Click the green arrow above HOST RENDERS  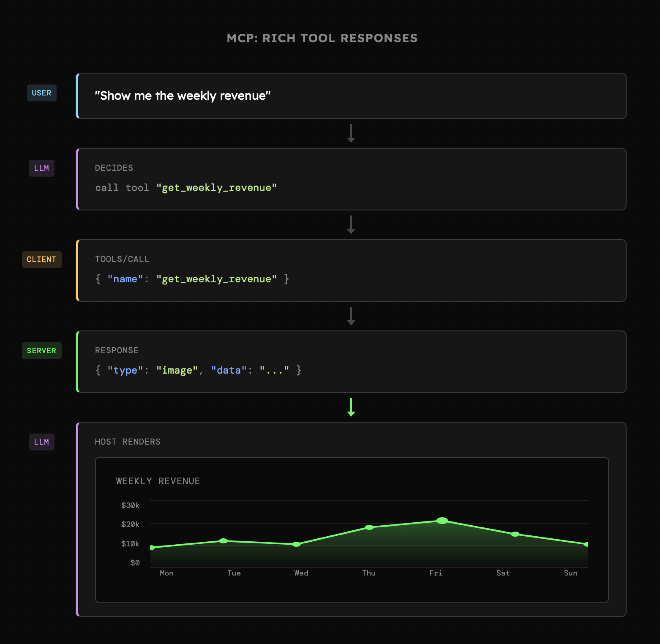[x=351, y=407]
